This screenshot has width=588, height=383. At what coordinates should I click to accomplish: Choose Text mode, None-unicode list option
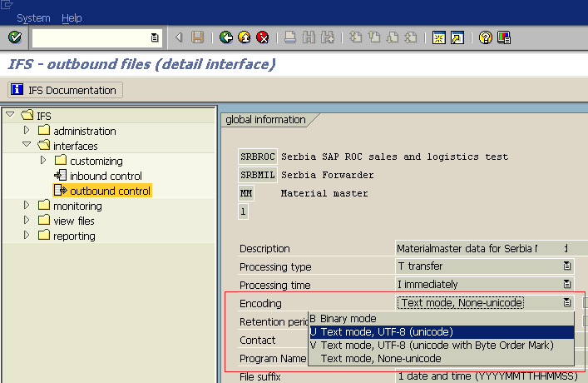(x=441, y=359)
